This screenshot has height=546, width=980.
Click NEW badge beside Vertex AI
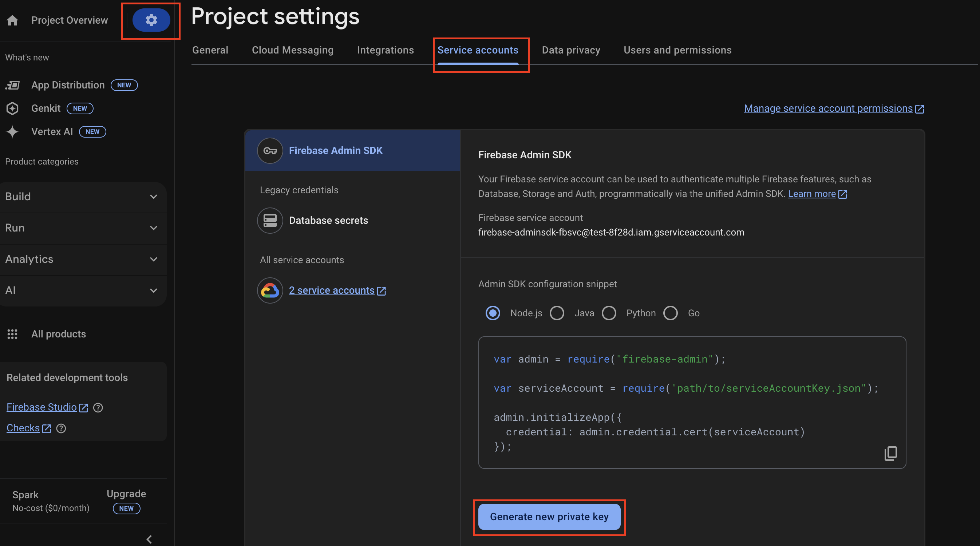92,132
